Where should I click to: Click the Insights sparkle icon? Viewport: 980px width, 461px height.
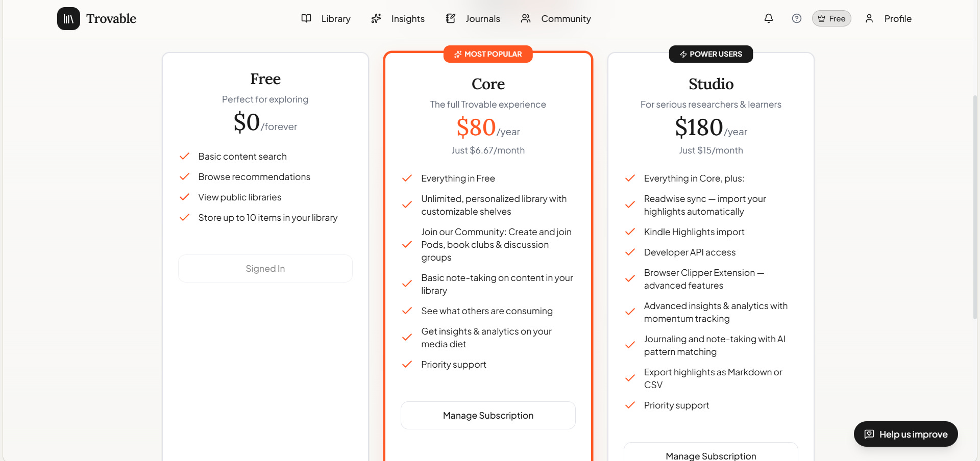pos(376,18)
